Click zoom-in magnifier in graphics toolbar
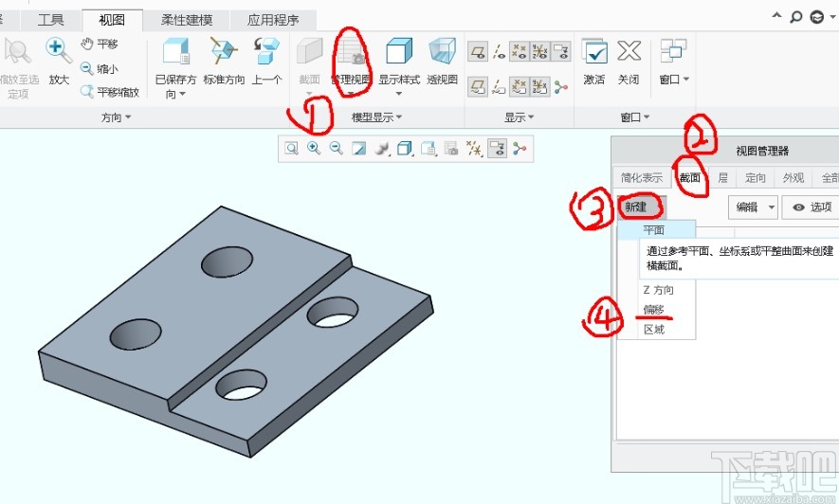 [x=314, y=149]
